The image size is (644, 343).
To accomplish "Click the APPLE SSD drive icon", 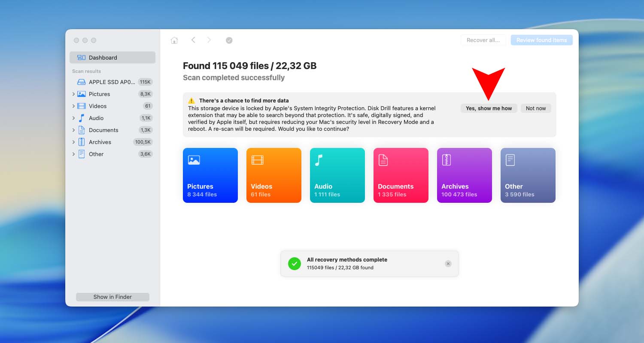I will click(81, 82).
